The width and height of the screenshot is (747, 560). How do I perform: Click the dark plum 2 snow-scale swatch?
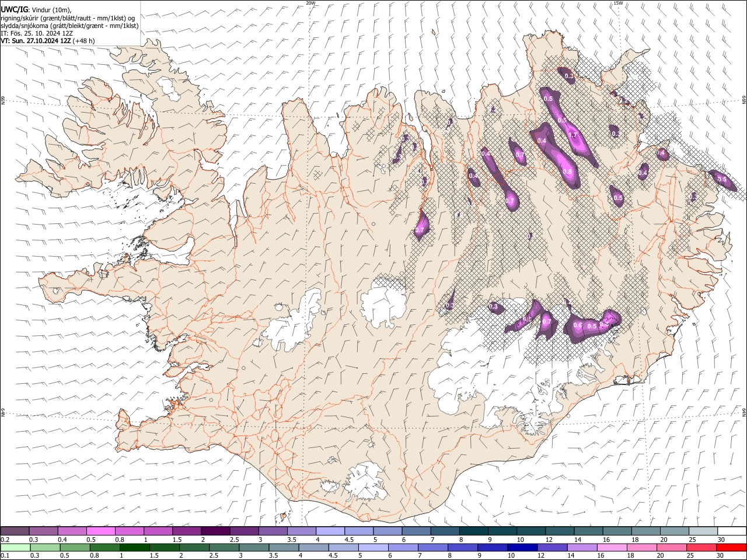click(x=215, y=531)
